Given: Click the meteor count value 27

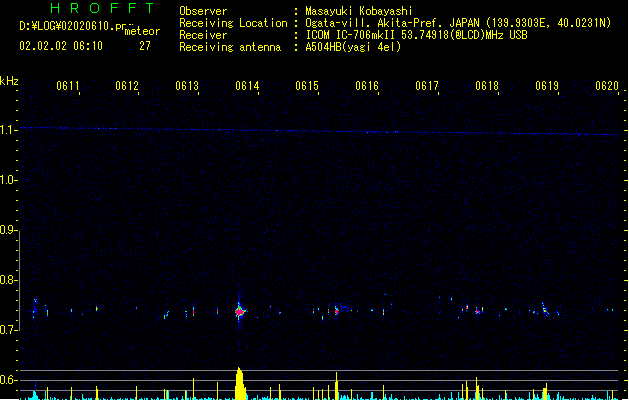Looking at the screenshot, I should pyautogui.click(x=145, y=46).
